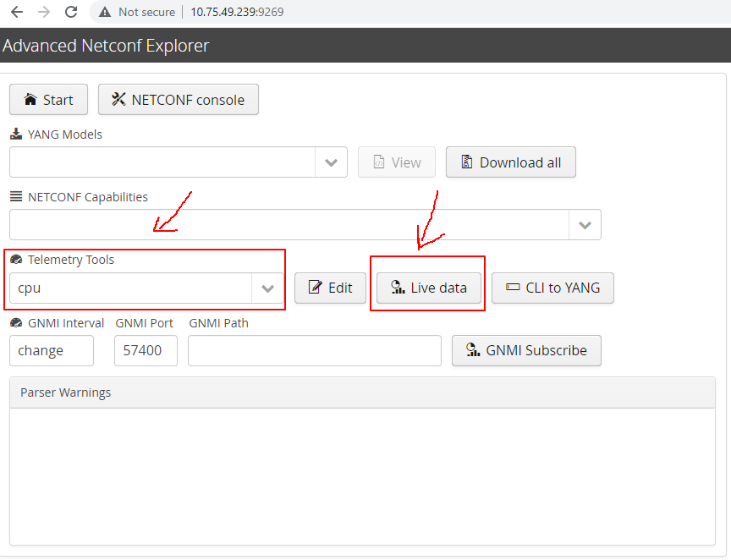Click the View button beside YANG Models
Screen dimensions: 731x560
397,162
